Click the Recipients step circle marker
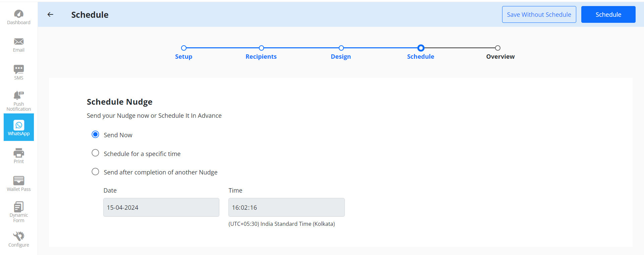Viewport: 644px width, 255px height. pos(262,48)
